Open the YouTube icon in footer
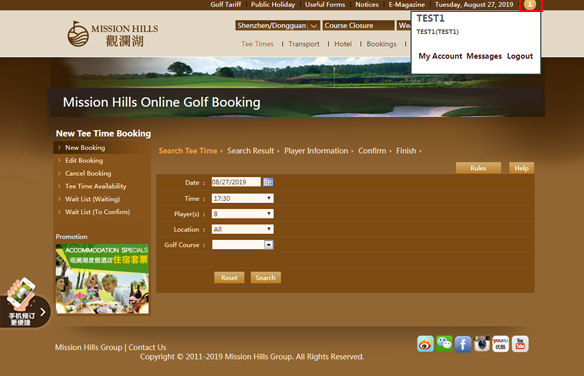This screenshot has height=376, width=584. coord(520,344)
